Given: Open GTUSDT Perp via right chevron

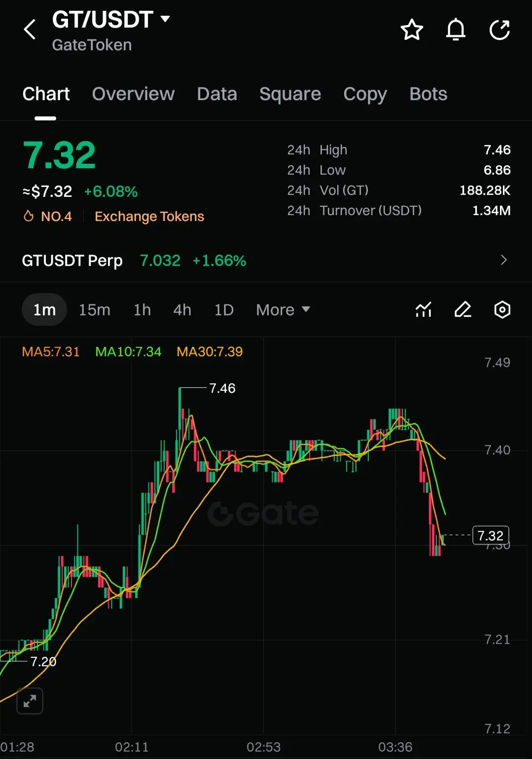Looking at the screenshot, I should coord(503,260).
